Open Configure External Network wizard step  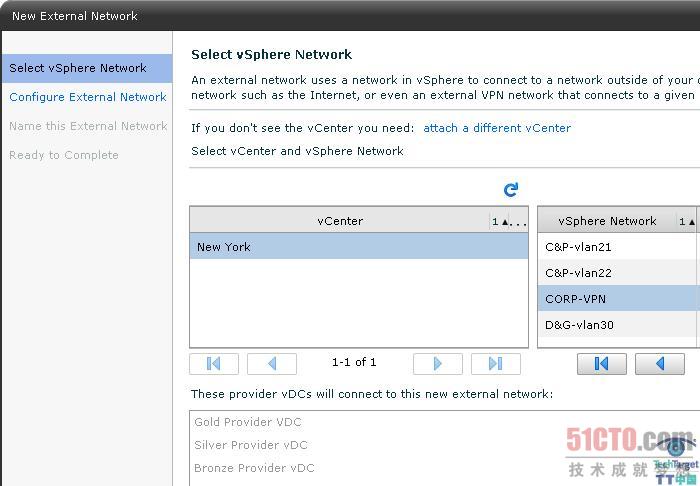click(x=88, y=97)
